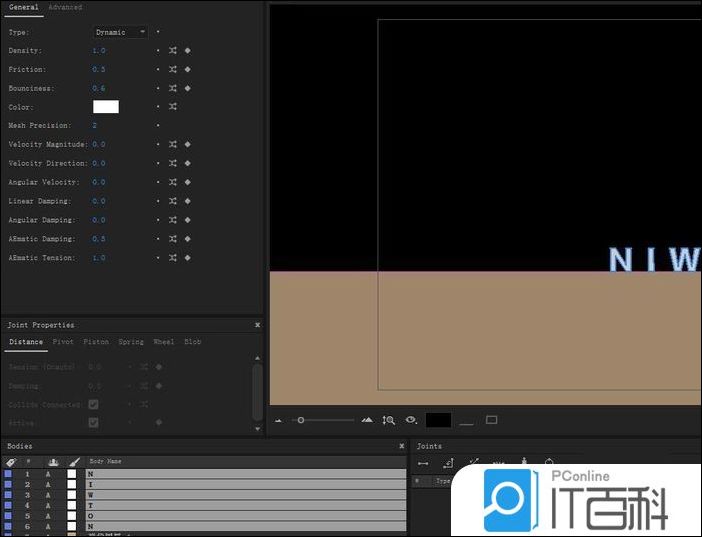Viewport: 702px width, 537px height.
Task: Open the Pivot joint tab
Action: [x=63, y=342]
